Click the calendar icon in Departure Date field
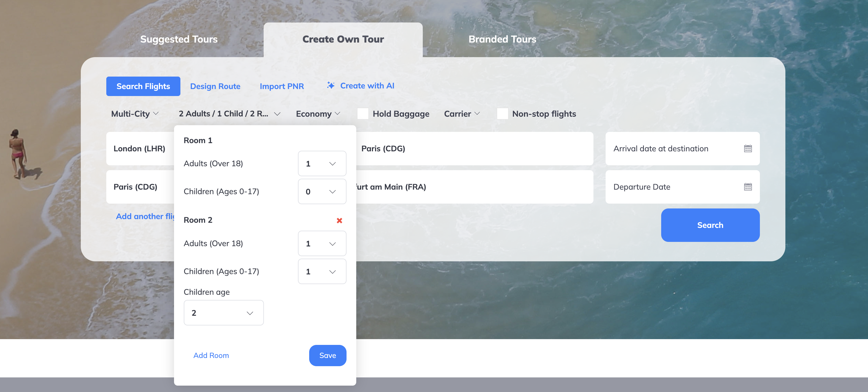The height and width of the screenshot is (392, 868). click(x=748, y=187)
